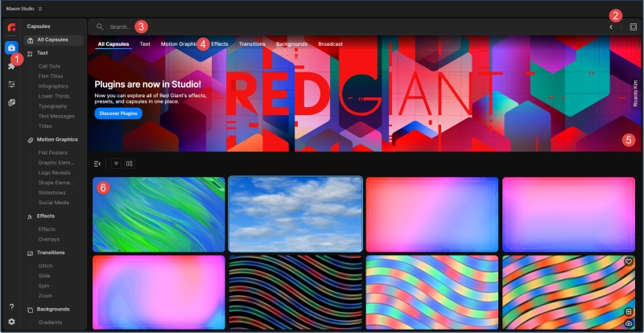This screenshot has height=333, width=644.
Task: Open Spin transitions subcategory
Action: pos(43,286)
